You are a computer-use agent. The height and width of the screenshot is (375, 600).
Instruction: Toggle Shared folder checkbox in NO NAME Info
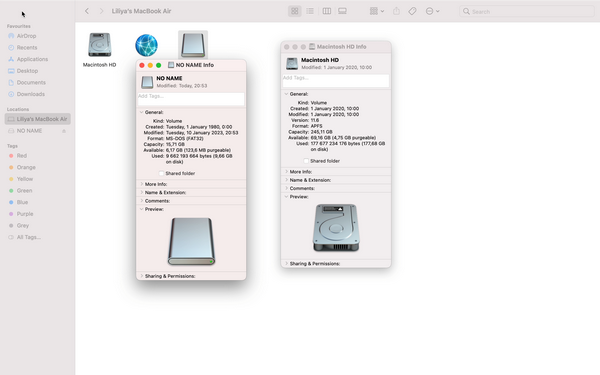[x=161, y=173]
